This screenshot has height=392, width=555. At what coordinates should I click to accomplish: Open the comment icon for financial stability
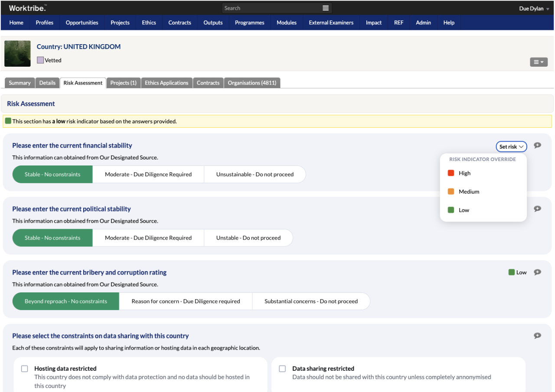(537, 145)
